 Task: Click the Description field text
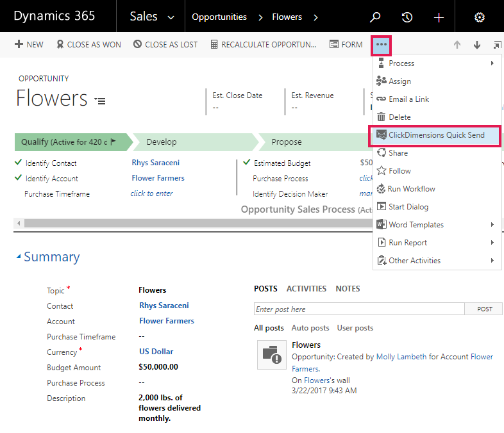point(169,408)
